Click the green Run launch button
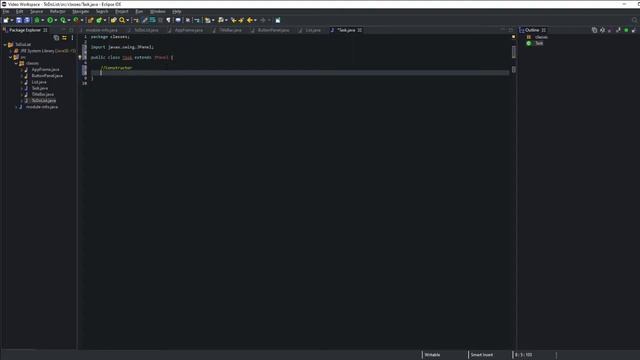This screenshot has height=360, width=640. (x=50, y=20)
